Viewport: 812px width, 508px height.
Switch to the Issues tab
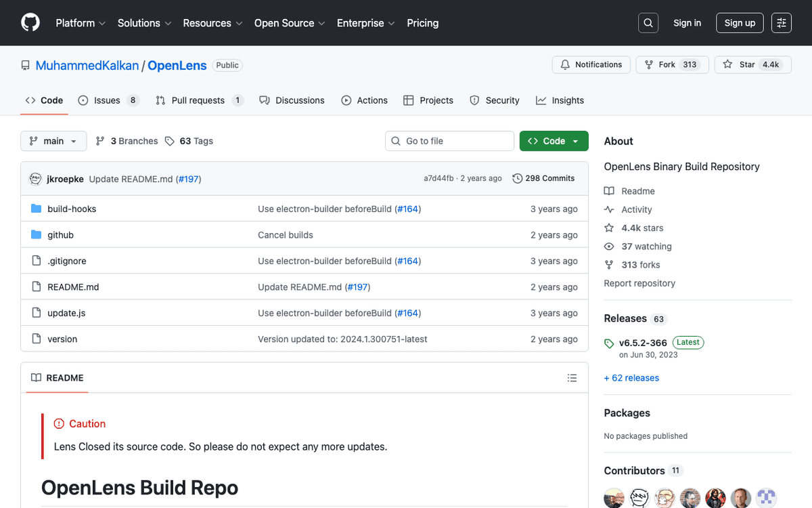108,100
